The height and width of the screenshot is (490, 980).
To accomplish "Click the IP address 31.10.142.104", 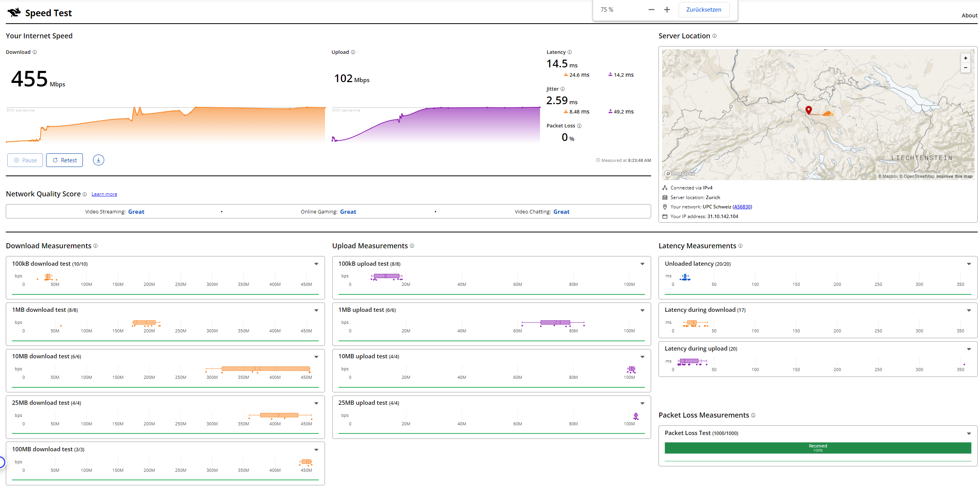I will [722, 217].
